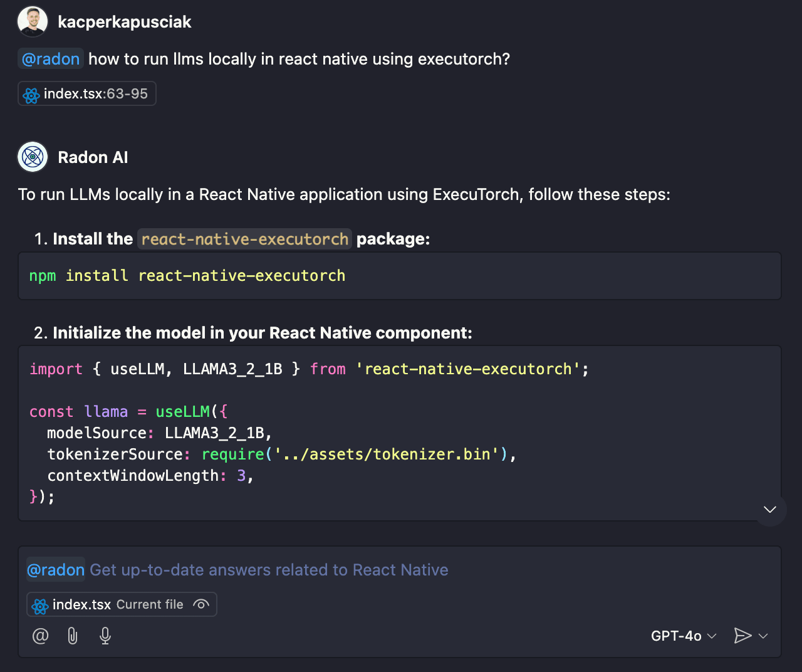The image size is (802, 672).
Task: Expand send options chevron next to send arrow
Action: (x=763, y=636)
